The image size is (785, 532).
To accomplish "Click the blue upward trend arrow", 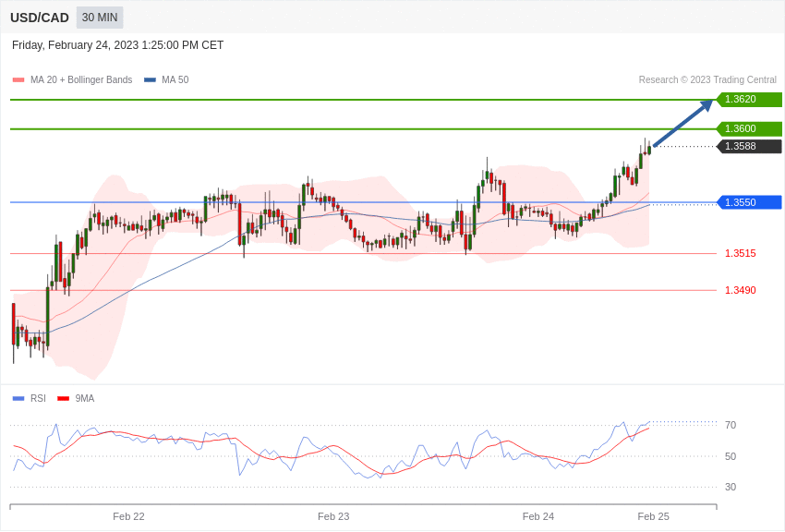I will coord(682,124).
